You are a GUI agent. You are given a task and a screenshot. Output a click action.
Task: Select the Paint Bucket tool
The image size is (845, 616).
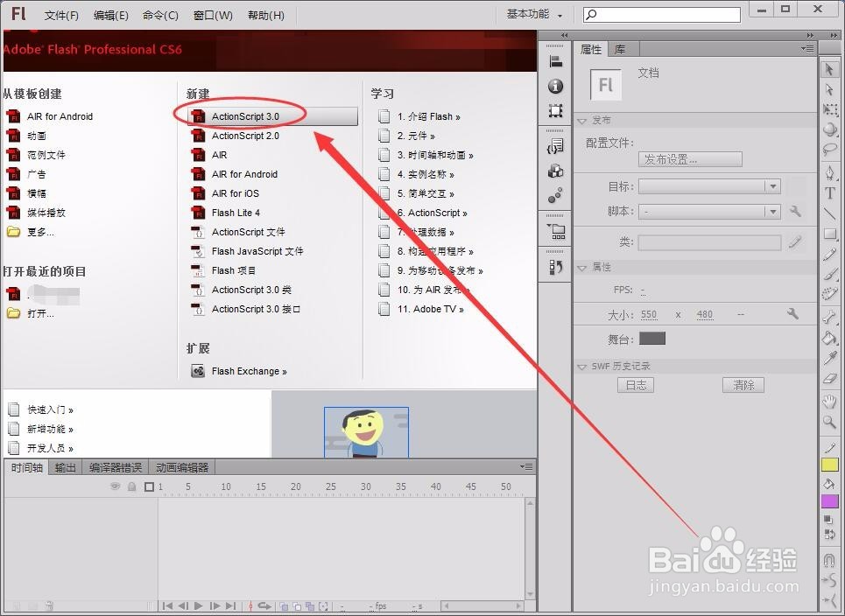830,338
